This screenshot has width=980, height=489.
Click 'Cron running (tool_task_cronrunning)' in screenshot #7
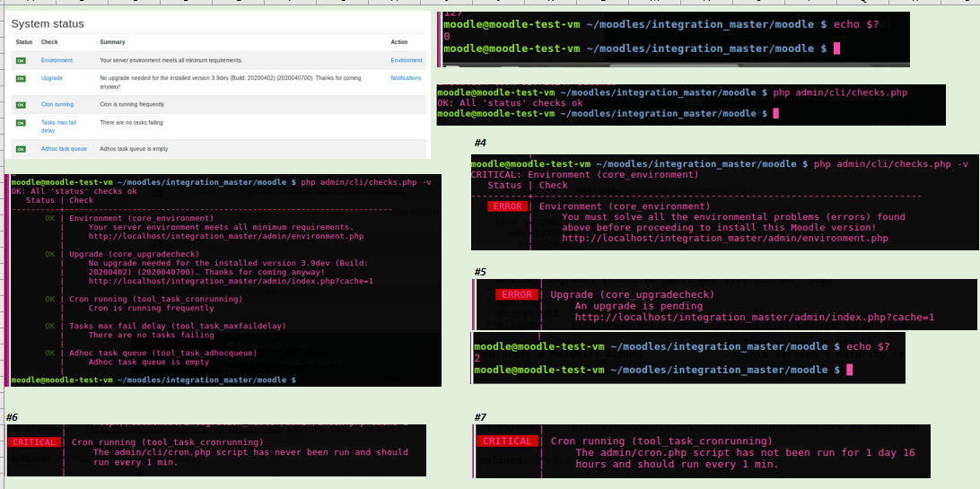(662, 441)
